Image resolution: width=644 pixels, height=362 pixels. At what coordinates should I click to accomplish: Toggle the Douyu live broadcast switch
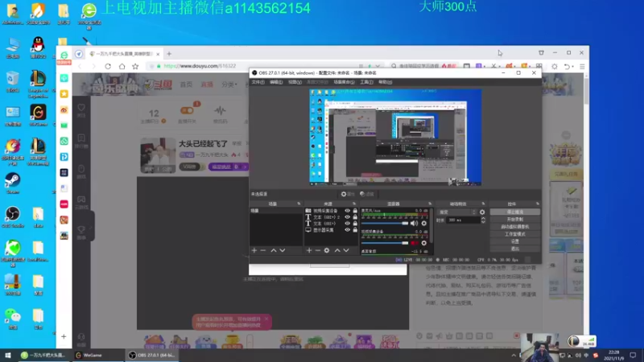pos(187,110)
